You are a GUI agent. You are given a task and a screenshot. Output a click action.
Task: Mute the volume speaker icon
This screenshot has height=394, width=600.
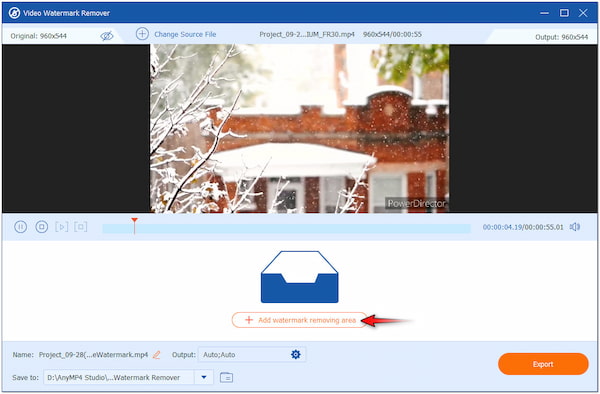click(575, 227)
